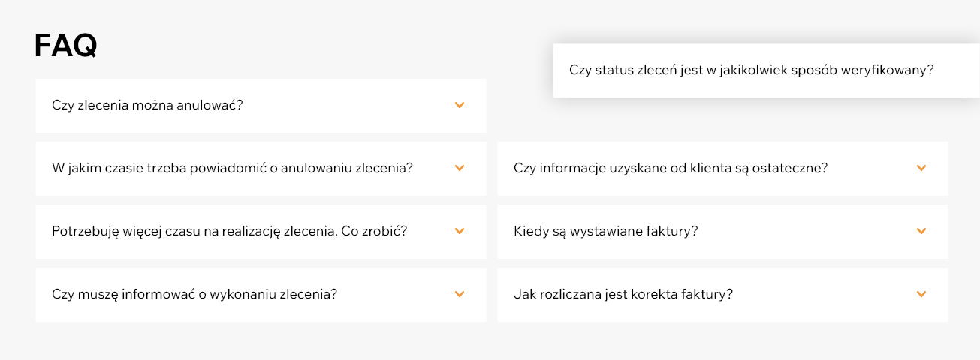Select "Czy status zleceń jest w jakikolwiek sposób weryfikowany?" text
Viewport: 980px width, 360px height.
[752, 70]
